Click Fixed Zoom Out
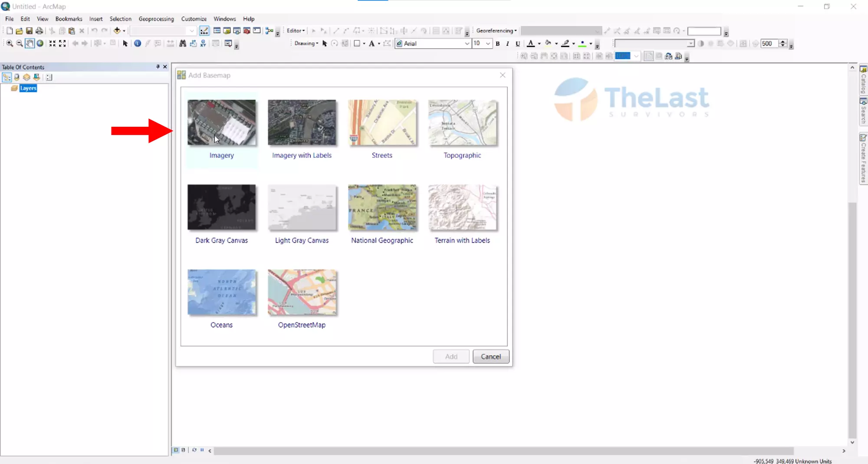 [62, 43]
